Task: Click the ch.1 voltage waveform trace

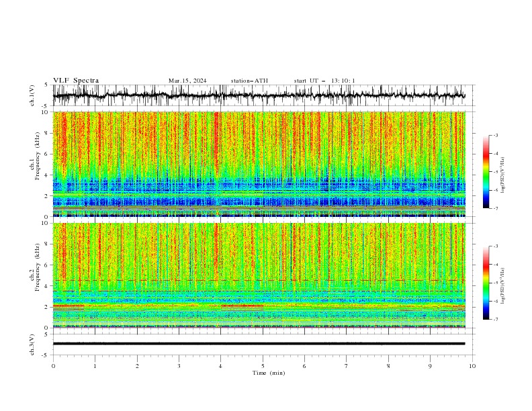Action: point(259,95)
